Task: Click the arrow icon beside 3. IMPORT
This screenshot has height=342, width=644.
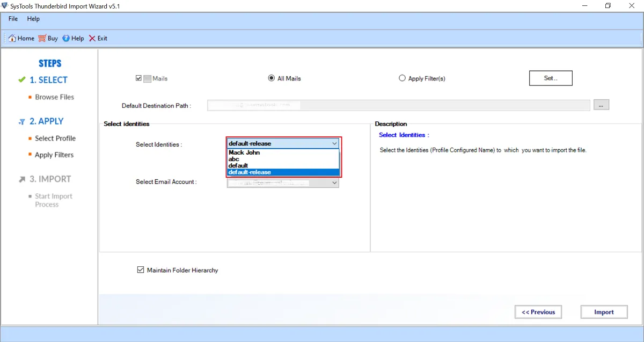Action: [x=22, y=179]
